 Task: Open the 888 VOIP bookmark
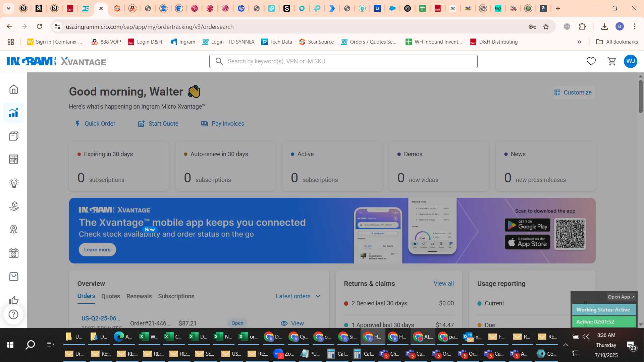pyautogui.click(x=106, y=42)
